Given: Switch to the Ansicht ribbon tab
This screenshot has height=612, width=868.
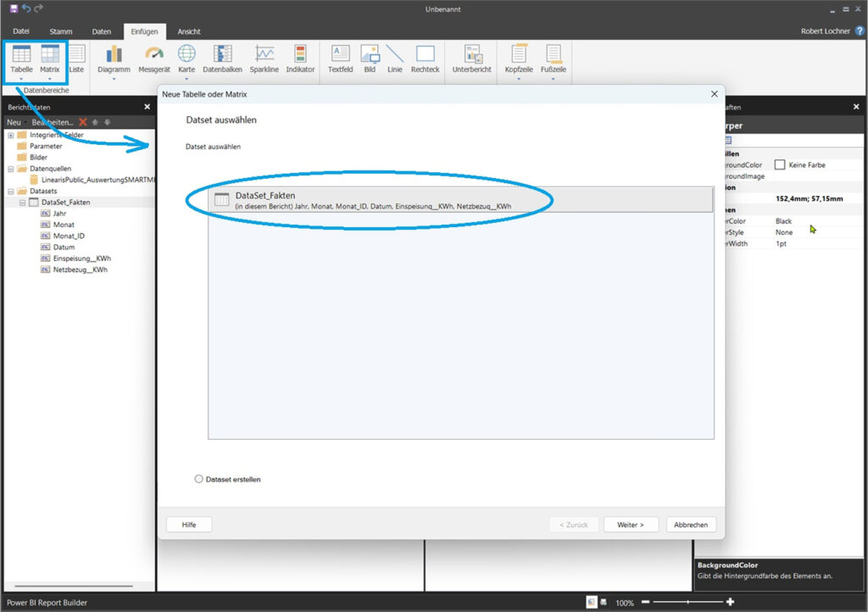Looking at the screenshot, I should click(x=188, y=31).
